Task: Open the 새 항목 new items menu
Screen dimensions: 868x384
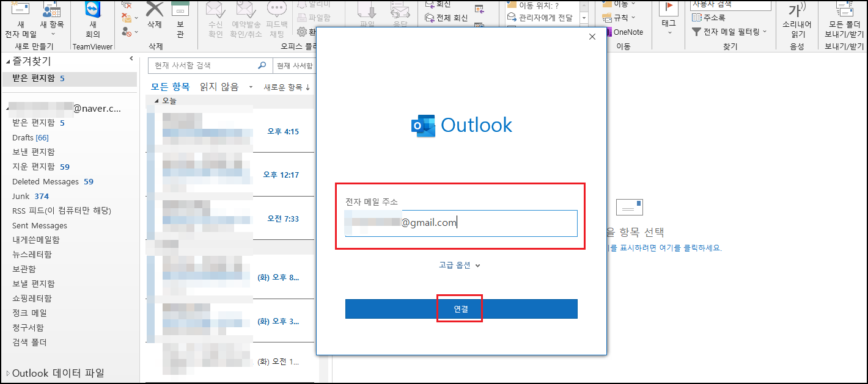Action: coord(52,20)
